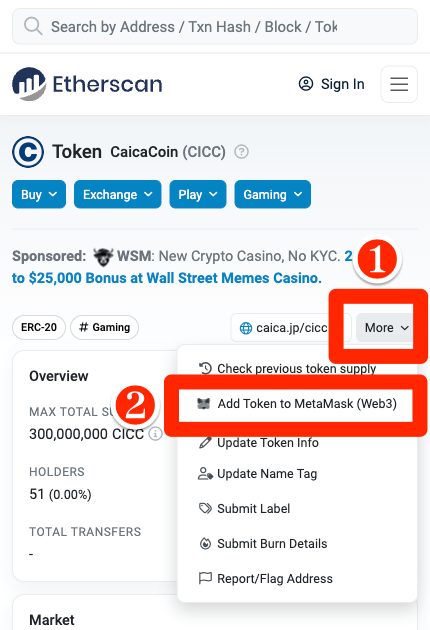Toggle the More dropdown menu
The image size is (430, 630).
click(386, 328)
